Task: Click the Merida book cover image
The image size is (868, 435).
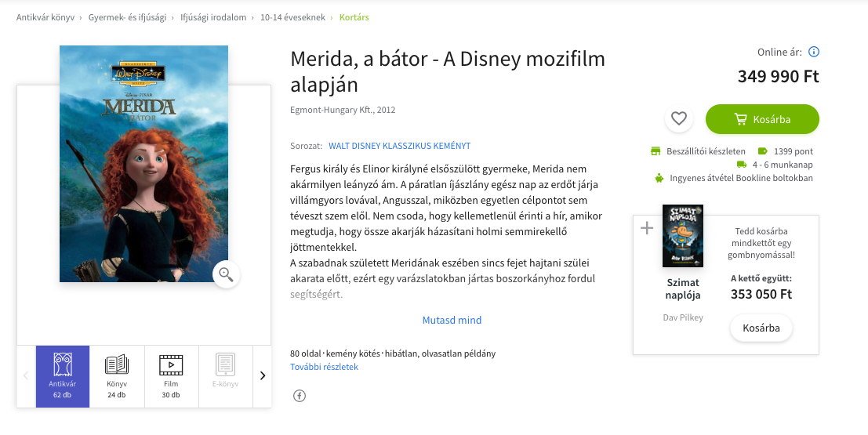Action: [143, 163]
